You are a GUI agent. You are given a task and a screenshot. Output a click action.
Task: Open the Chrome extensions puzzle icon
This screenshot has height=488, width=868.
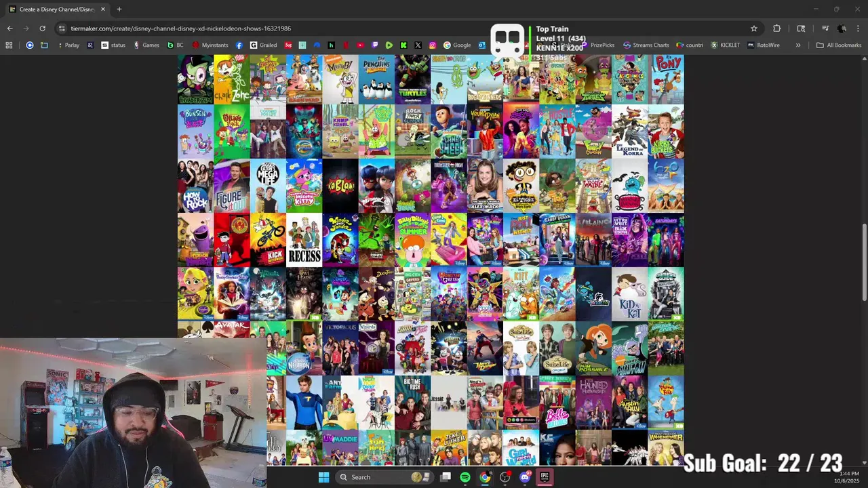[x=776, y=28]
